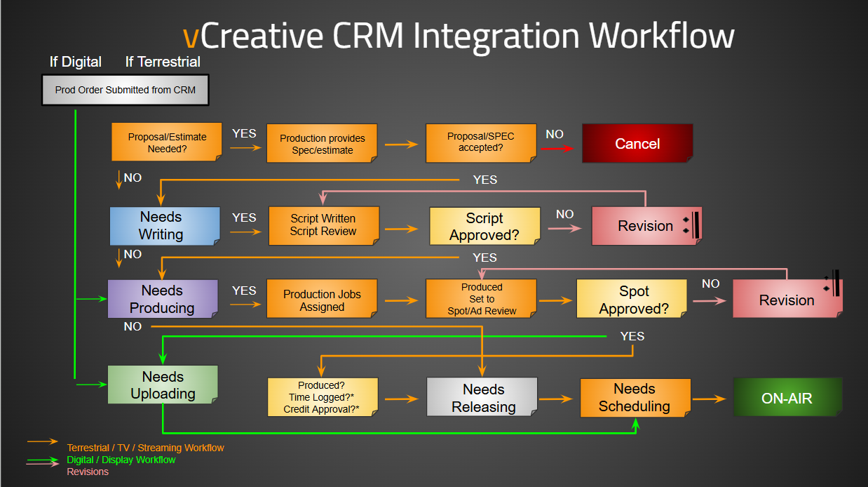Click YES label beside Proposal/Estimate Needed?

pos(244,133)
